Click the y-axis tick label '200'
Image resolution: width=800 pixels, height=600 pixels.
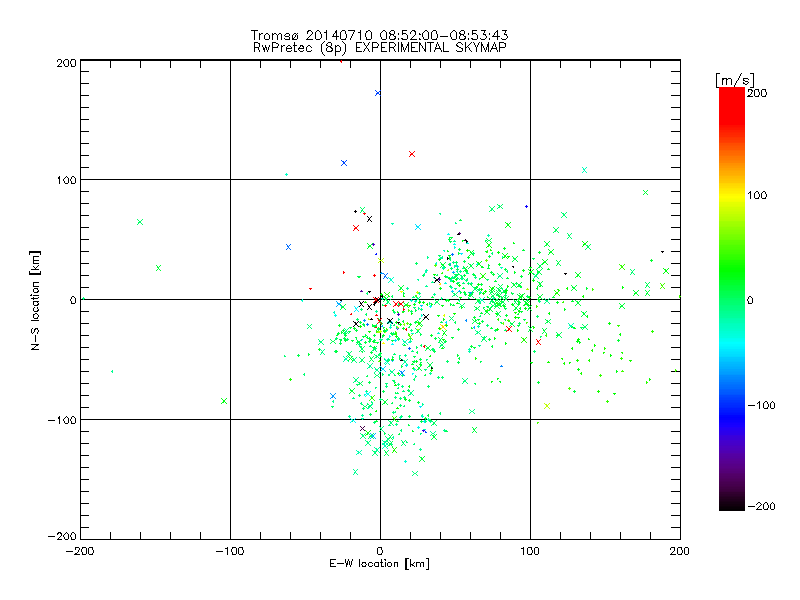66,63
